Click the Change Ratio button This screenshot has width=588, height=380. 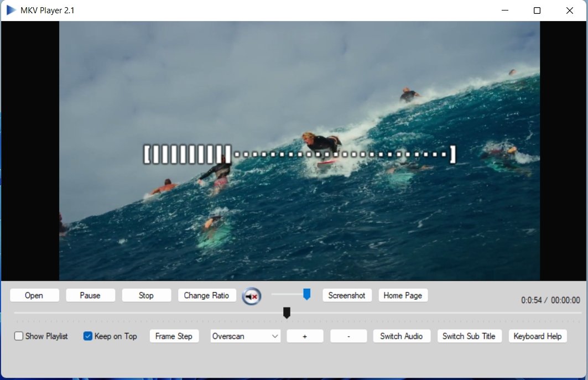207,295
